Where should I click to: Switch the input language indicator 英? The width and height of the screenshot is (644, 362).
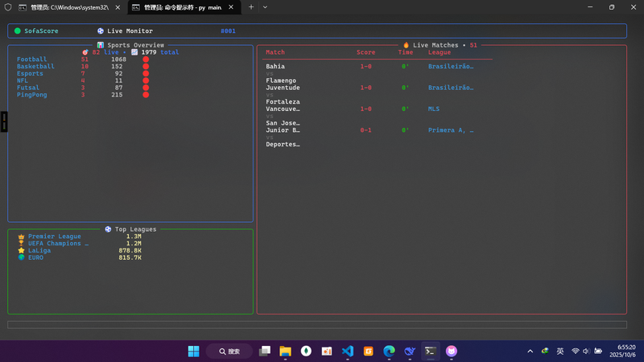pyautogui.click(x=560, y=351)
